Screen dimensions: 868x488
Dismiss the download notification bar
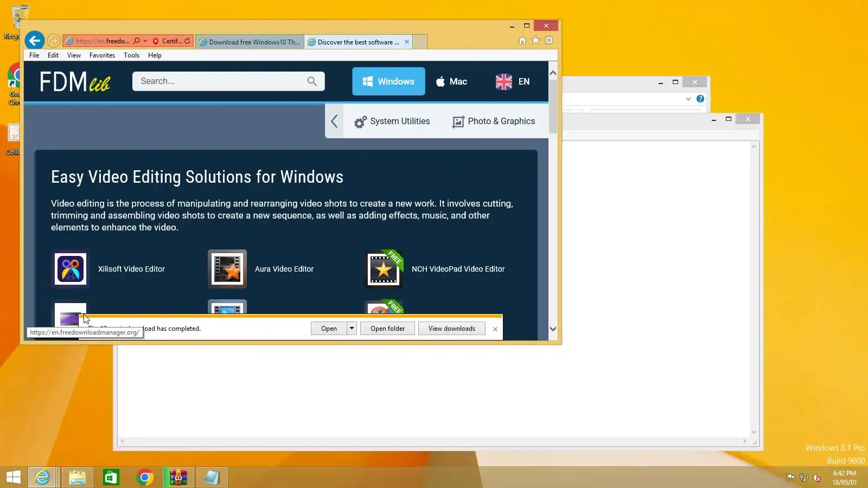(x=495, y=329)
